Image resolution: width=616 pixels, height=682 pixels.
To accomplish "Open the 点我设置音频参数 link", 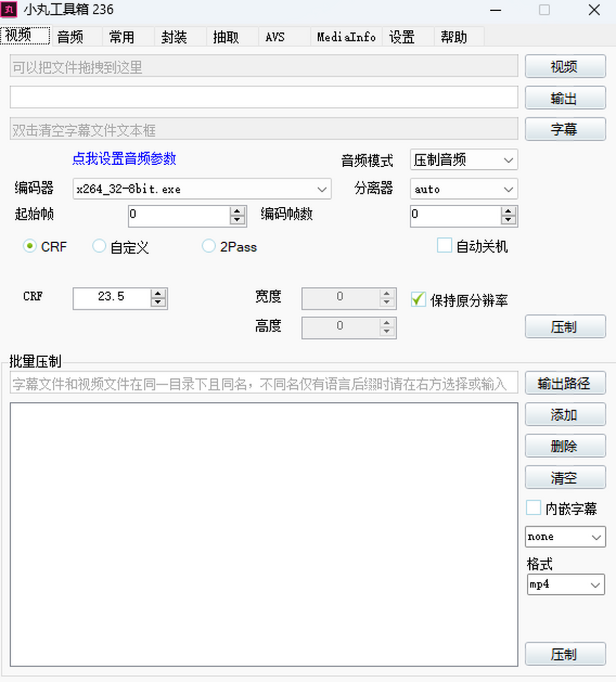I will pyautogui.click(x=124, y=159).
